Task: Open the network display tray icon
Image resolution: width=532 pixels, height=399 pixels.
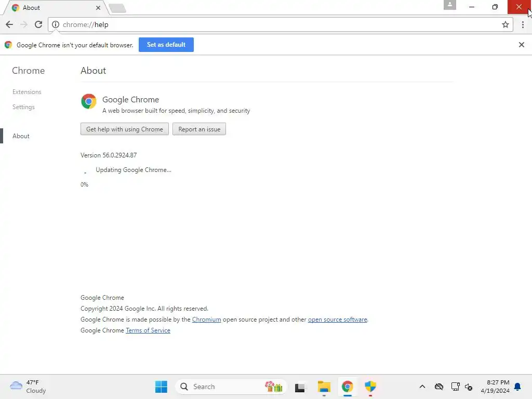Action: [x=455, y=387]
